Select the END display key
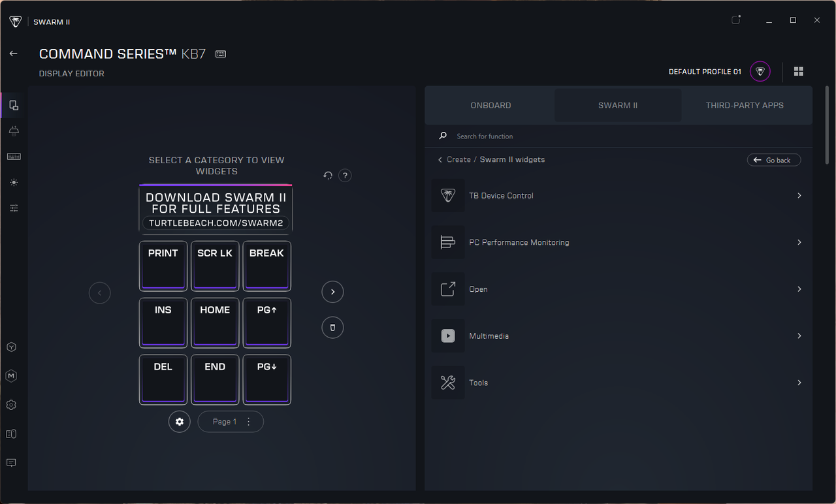Image resolution: width=836 pixels, height=504 pixels. [x=215, y=380]
